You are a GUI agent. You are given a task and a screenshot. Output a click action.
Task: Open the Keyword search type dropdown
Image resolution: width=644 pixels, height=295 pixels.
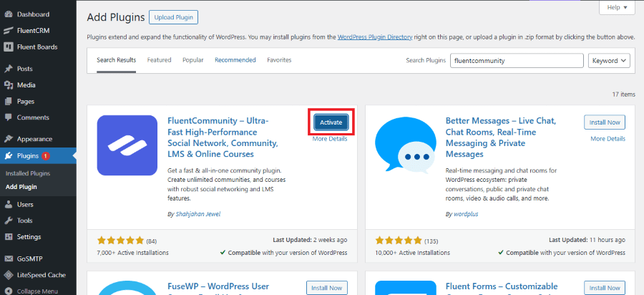pos(609,61)
